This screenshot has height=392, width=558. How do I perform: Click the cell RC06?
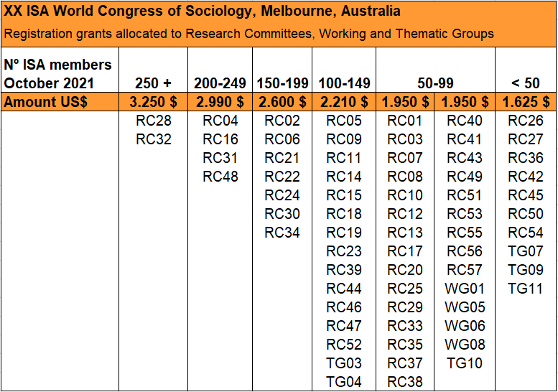pos(282,139)
